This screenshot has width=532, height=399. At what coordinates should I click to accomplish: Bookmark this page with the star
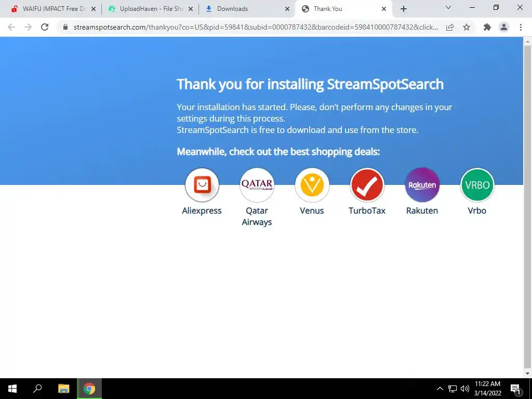pyautogui.click(x=467, y=27)
